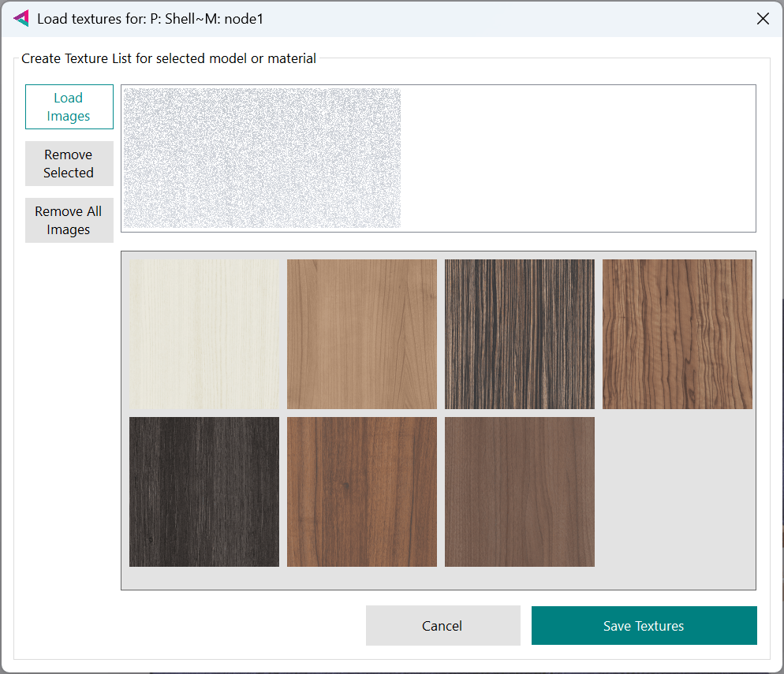
Task: Select the reddish-brown walnut texture, bottom row
Action: point(362,492)
